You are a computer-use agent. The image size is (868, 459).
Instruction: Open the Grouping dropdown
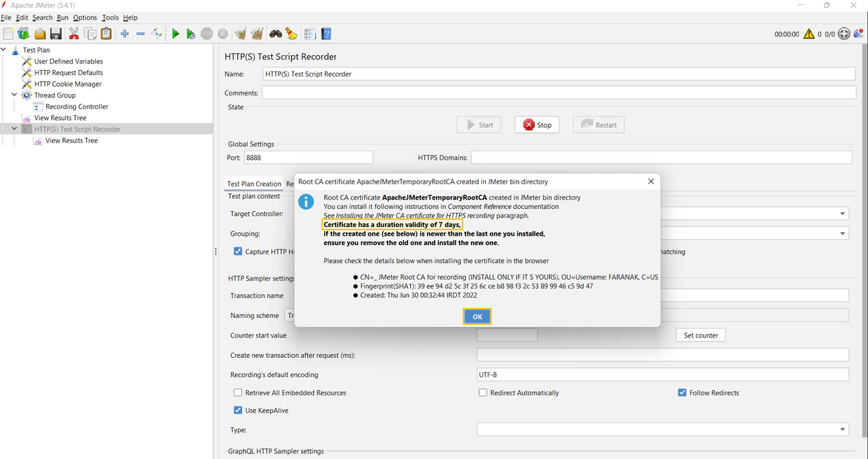pyautogui.click(x=843, y=233)
